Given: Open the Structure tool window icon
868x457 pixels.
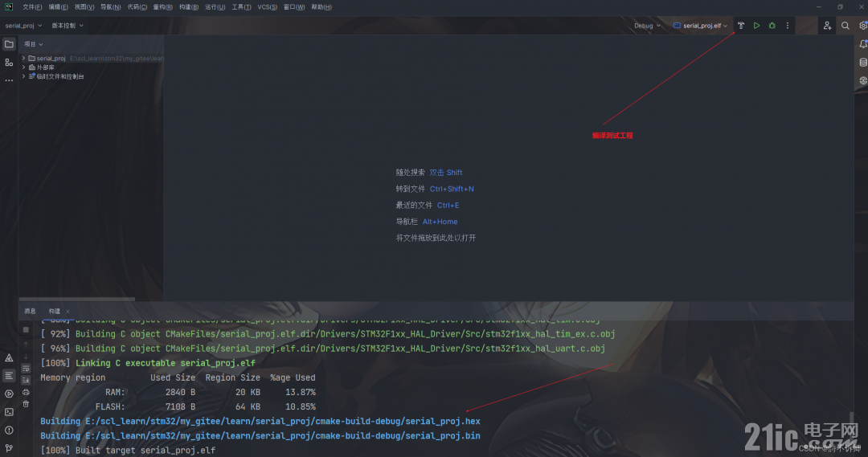Looking at the screenshot, I should (9, 63).
